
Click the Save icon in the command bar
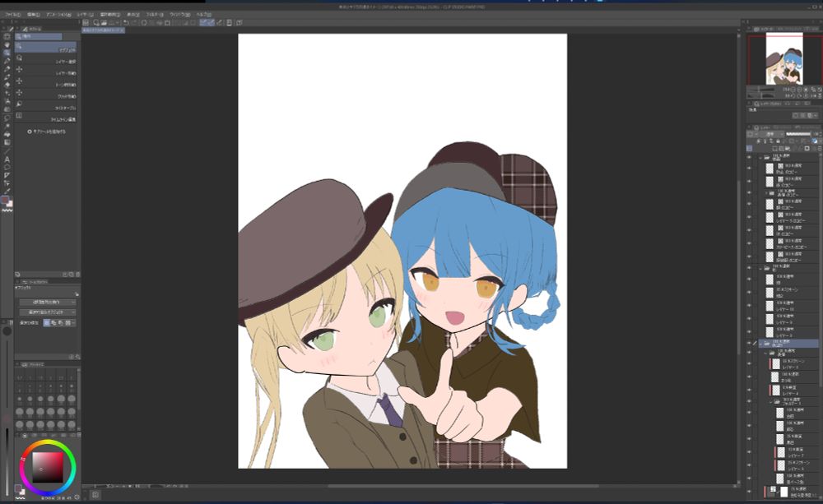coord(111,22)
